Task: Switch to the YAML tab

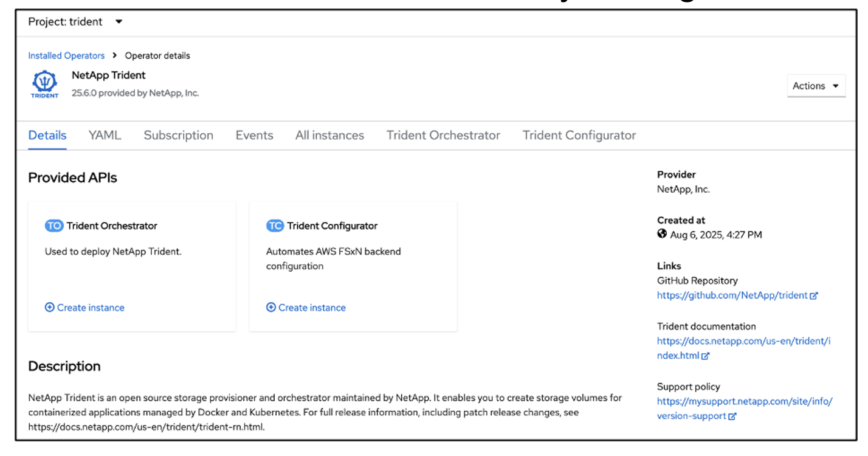Action: pos(104,135)
